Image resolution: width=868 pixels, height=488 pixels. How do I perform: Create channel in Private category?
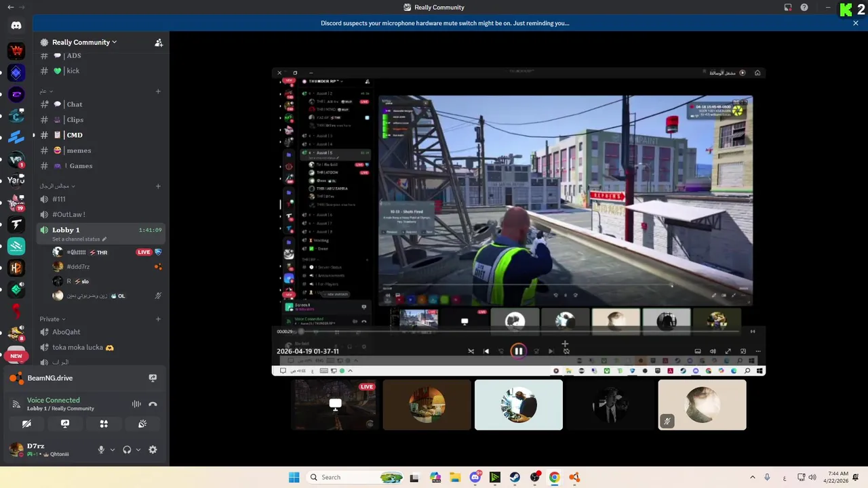pos(158,319)
